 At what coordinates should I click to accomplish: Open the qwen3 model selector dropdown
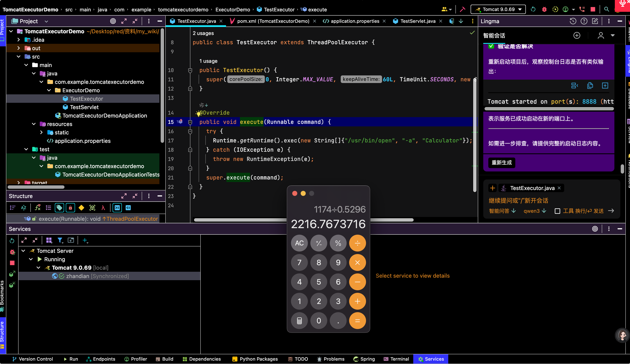[535, 211]
